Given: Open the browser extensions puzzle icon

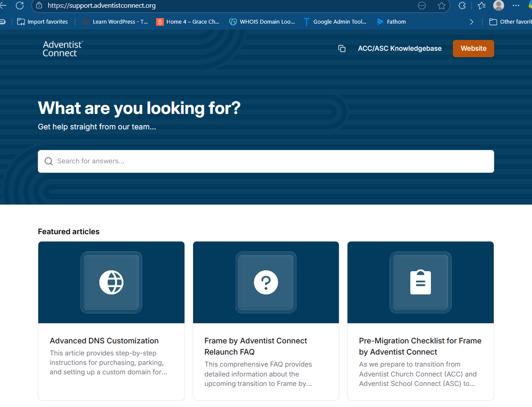Looking at the screenshot, I should click(x=461, y=6).
